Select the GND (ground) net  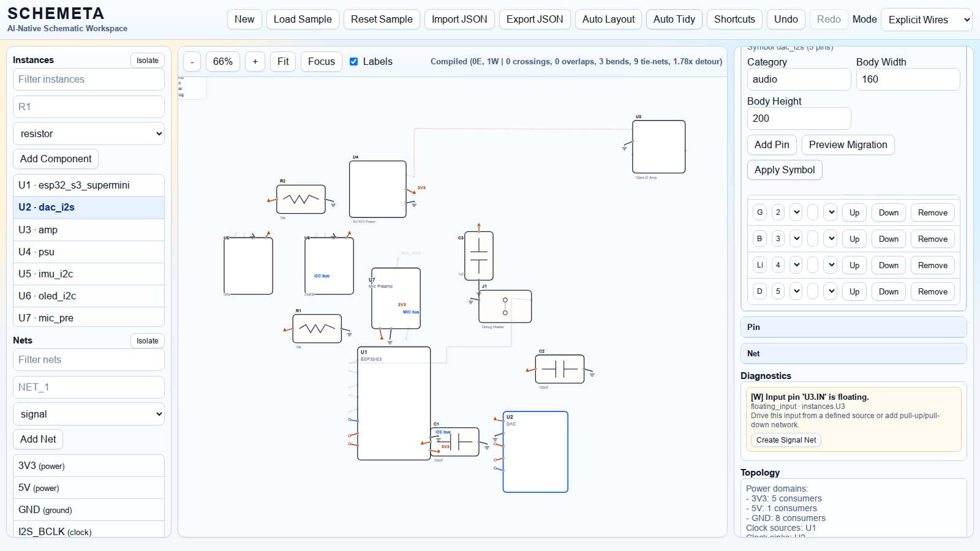[x=89, y=509]
